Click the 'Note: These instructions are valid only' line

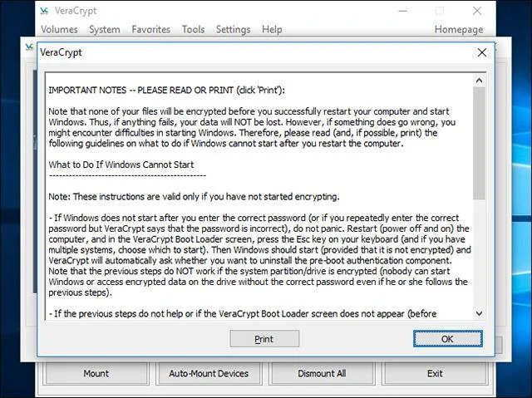pos(194,197)
